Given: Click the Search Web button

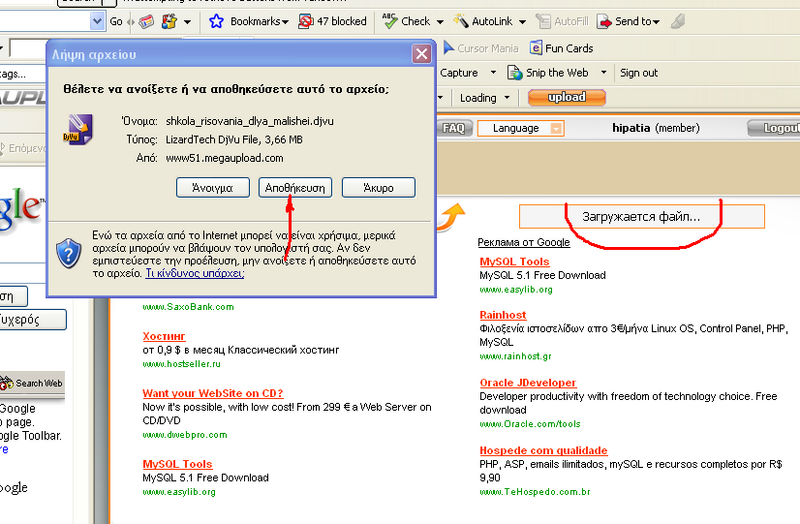Looking at the screenshot, I should [32, 383].
